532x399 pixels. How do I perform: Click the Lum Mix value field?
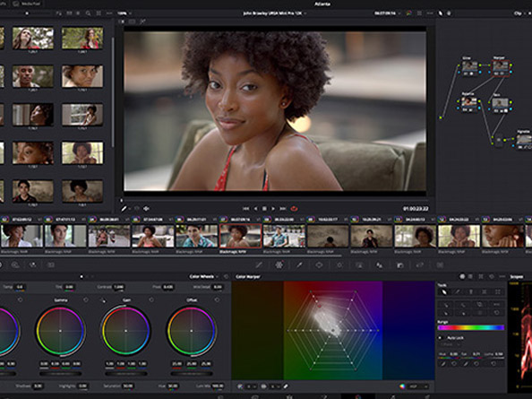coord(218,386)
